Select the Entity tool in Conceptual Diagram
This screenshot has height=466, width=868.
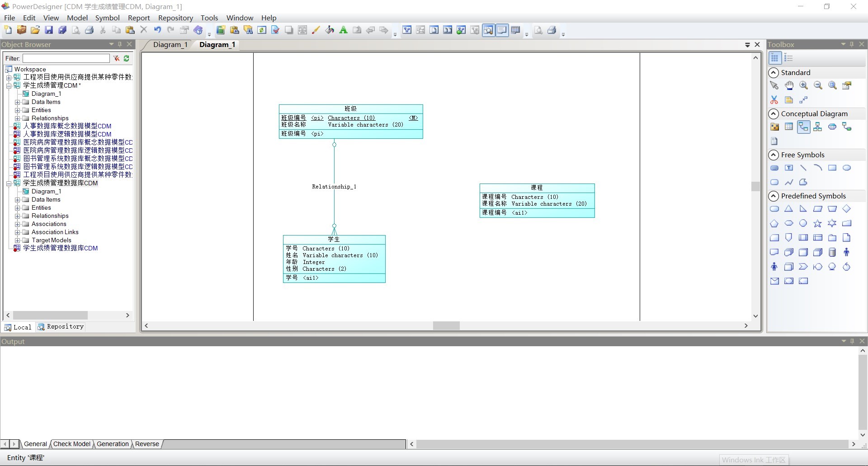(x=789, y=127)
